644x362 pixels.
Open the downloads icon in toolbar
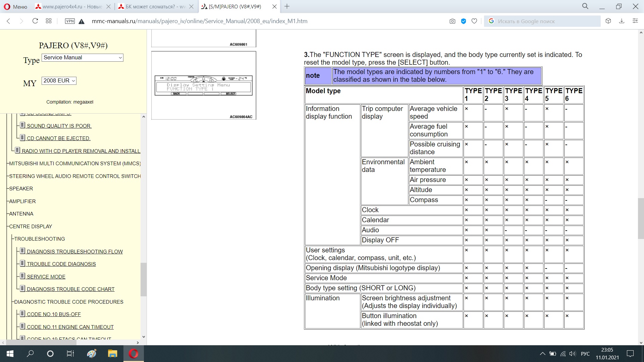click(622, 21)
